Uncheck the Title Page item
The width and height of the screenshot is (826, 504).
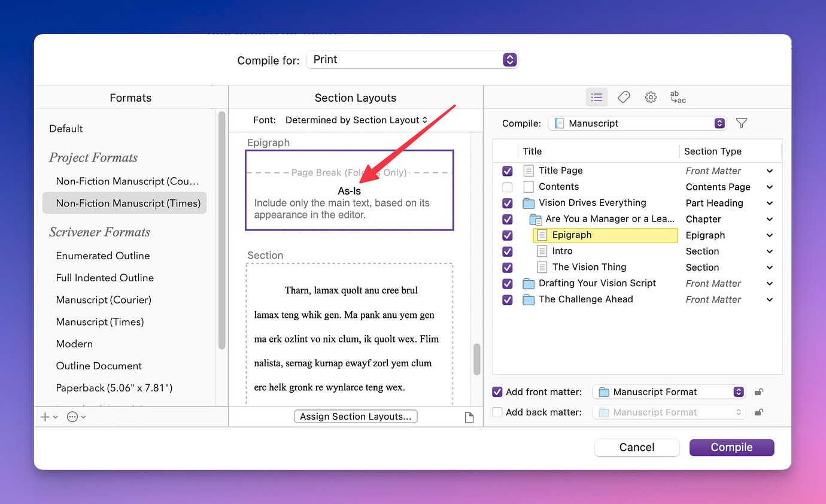(507, 171)
